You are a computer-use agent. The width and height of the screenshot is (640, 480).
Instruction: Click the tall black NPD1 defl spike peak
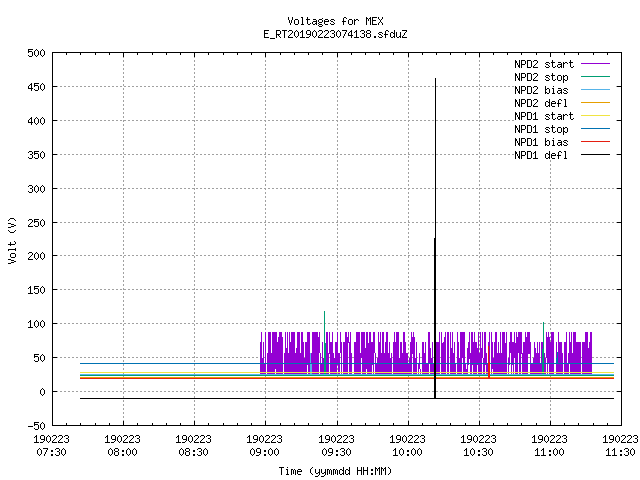[x=436, y=79]
